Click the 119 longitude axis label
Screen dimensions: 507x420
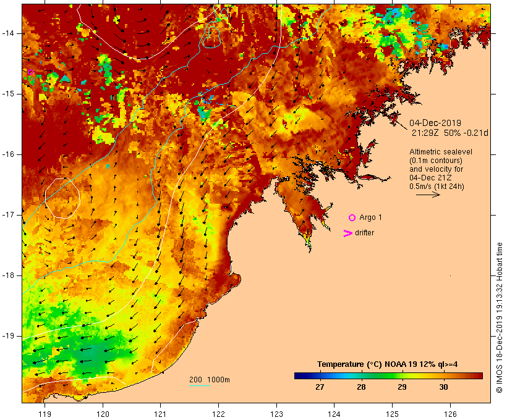45,414
